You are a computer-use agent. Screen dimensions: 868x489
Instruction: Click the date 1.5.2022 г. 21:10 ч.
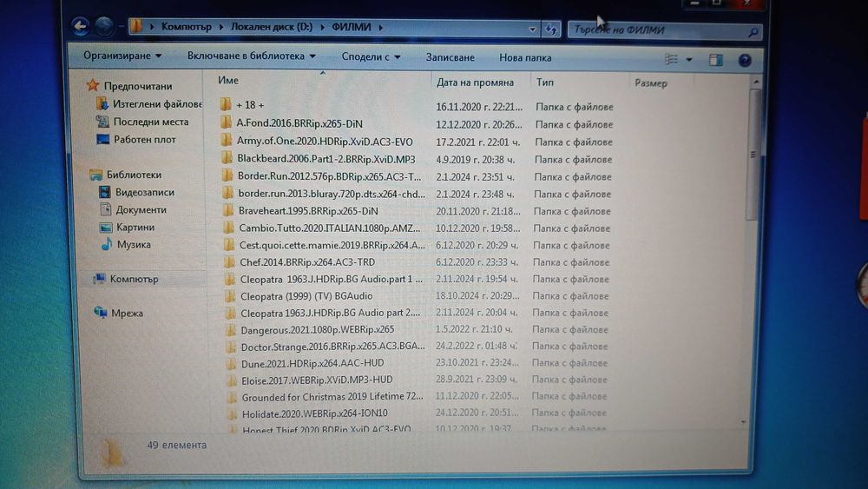tap(475, 329)
